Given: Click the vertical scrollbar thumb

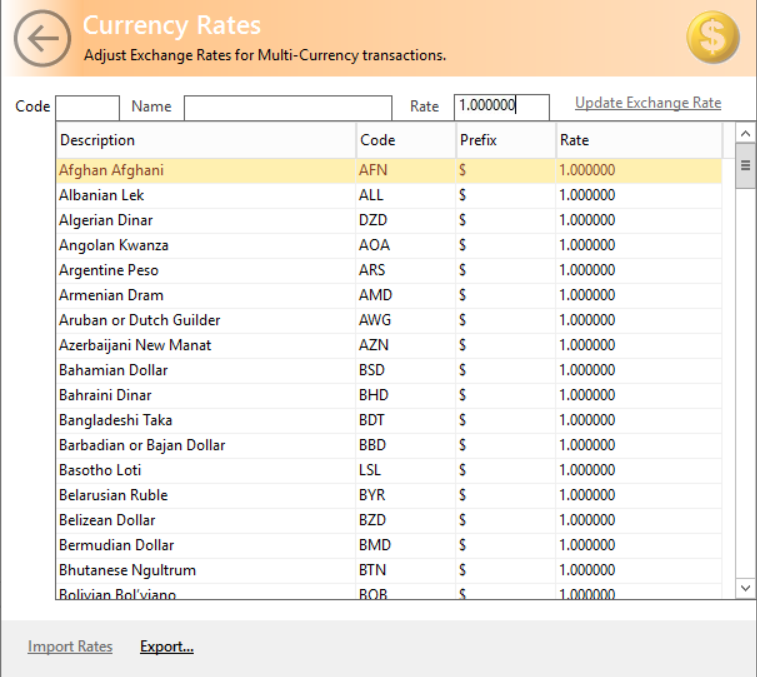Looking at the screenshot, I should [x=745, y=166].
